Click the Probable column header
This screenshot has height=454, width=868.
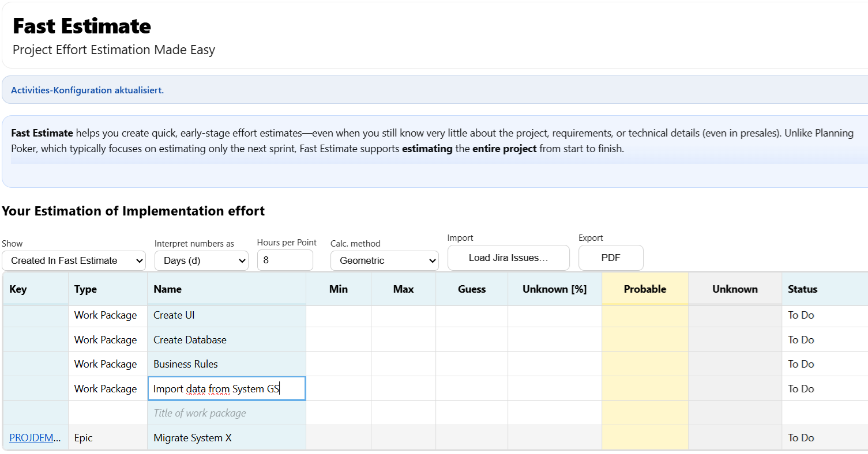644,289
